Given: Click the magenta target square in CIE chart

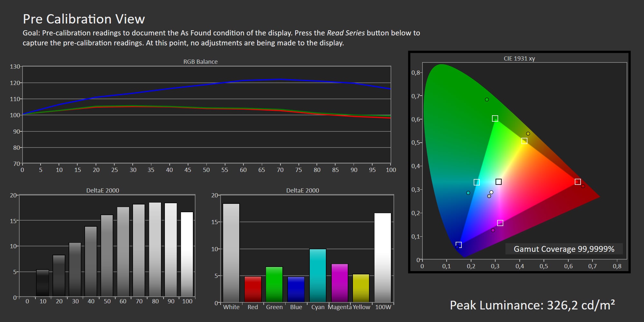Looking at the screenshot, I should tap(500, 223).
